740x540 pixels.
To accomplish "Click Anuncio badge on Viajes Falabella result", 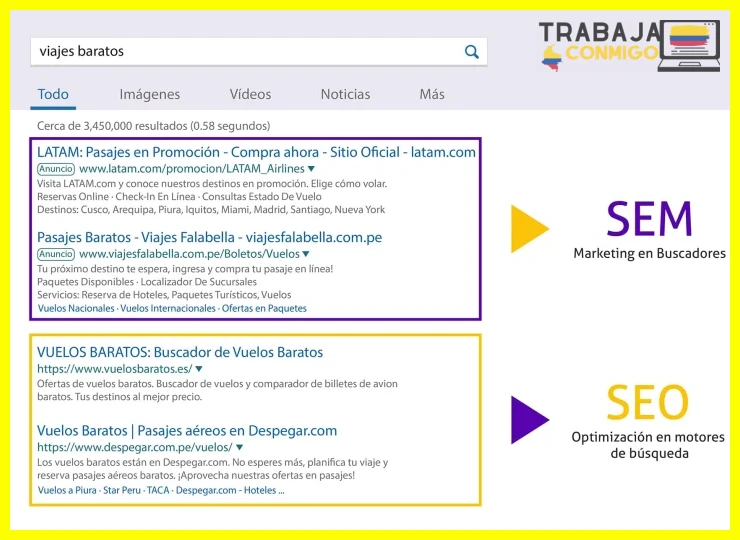I will click(56, 254).
